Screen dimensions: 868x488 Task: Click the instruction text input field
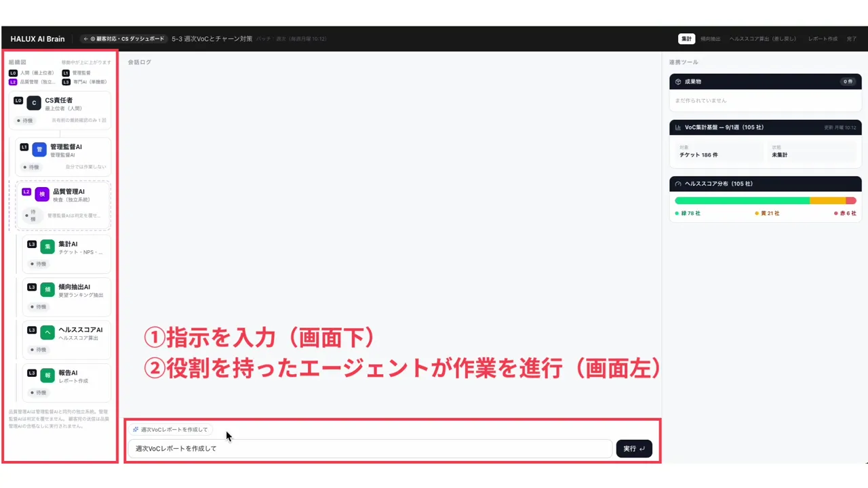(370, 449)
